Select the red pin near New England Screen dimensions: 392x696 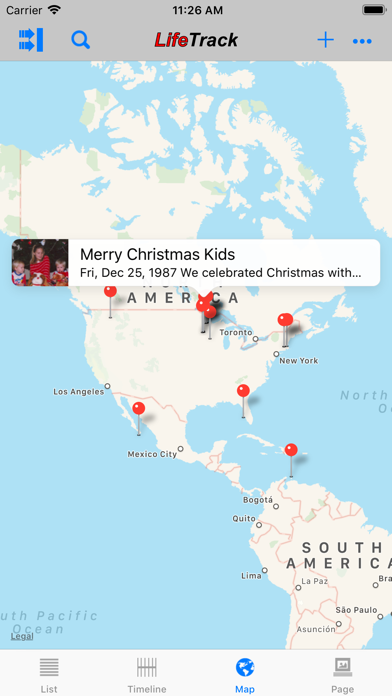click(285, 320)
